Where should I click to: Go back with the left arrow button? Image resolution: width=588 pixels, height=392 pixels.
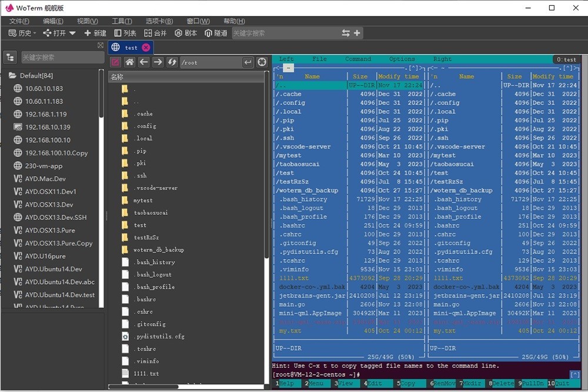tap(144, 62)
